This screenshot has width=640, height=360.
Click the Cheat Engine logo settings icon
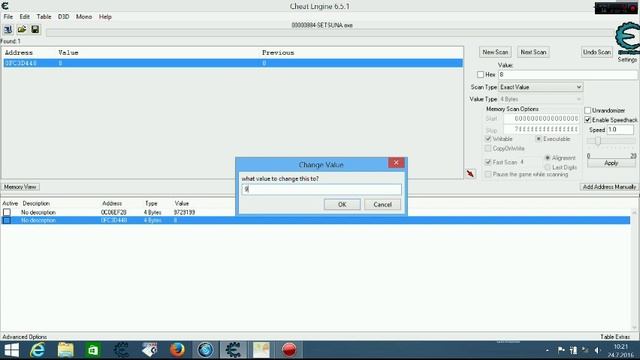627,39
